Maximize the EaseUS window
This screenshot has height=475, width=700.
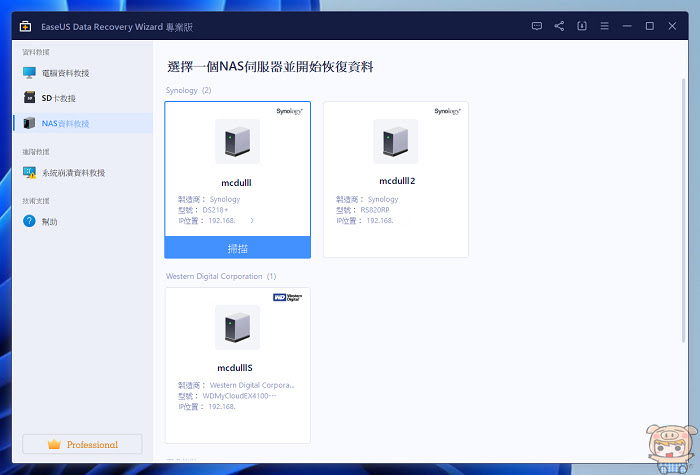[650, 26]
